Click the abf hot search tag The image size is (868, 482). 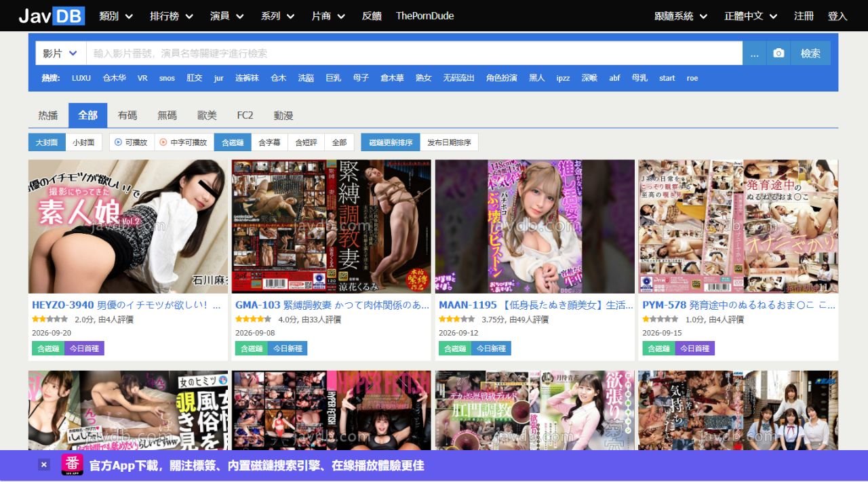614,78
